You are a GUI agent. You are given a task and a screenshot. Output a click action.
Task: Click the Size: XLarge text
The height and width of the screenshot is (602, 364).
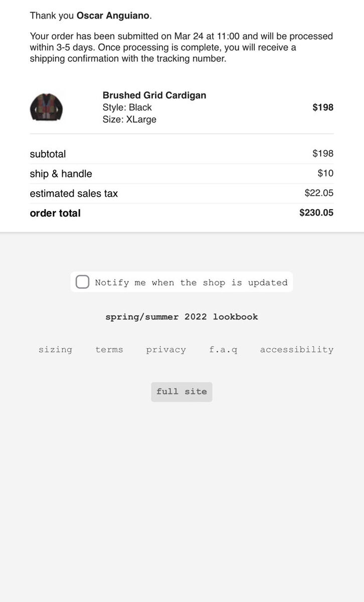tap(129, 119)
